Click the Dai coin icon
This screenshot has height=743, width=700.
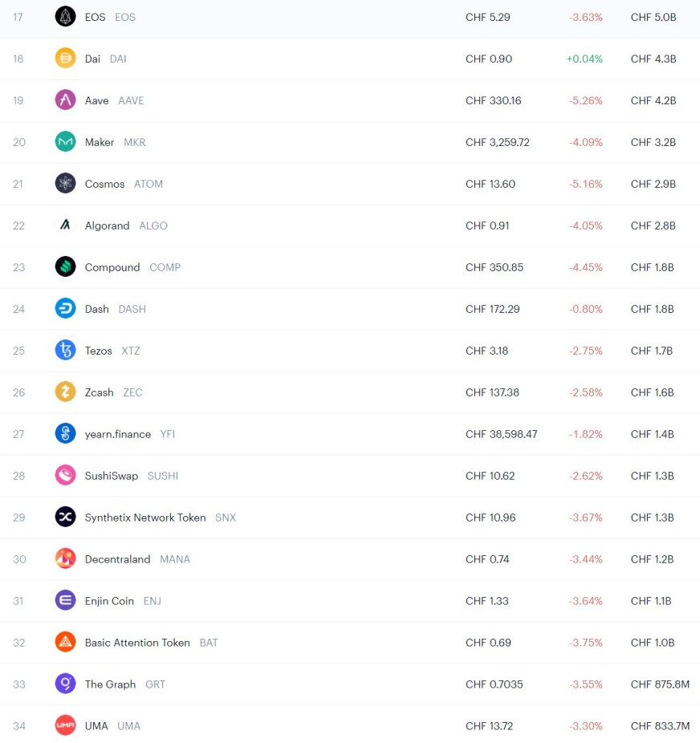pyautogui.click(x=65, y=59)
